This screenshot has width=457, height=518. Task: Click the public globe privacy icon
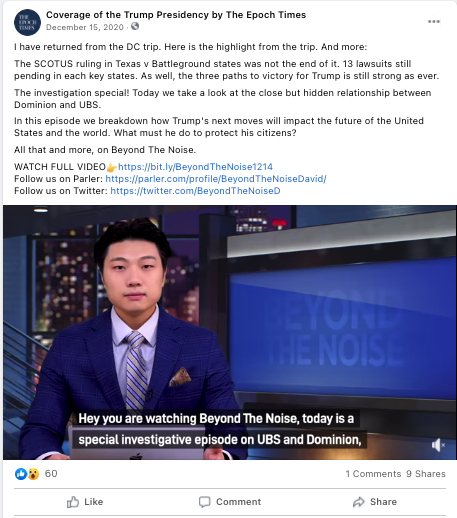[135, 26]
